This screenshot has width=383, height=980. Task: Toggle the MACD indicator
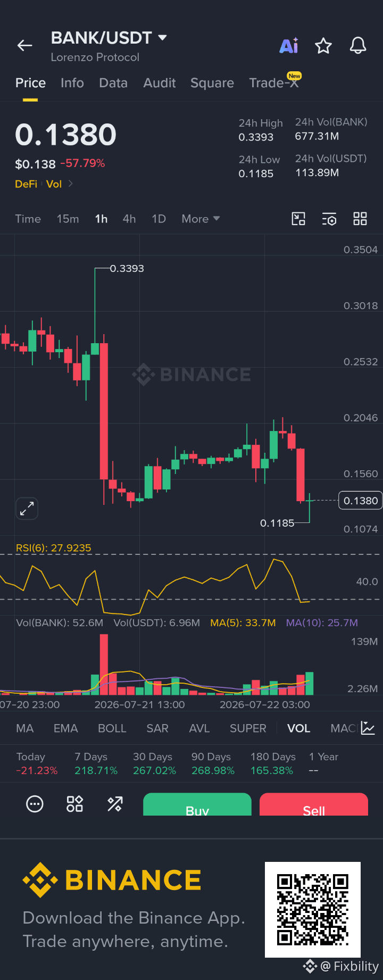344,728
